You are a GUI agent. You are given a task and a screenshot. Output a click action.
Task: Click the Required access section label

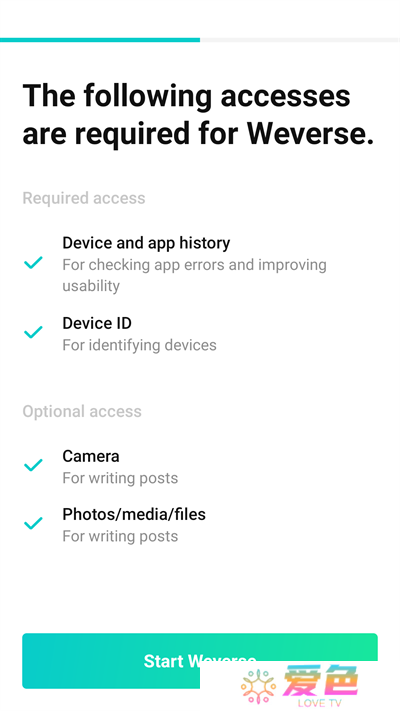84,198
